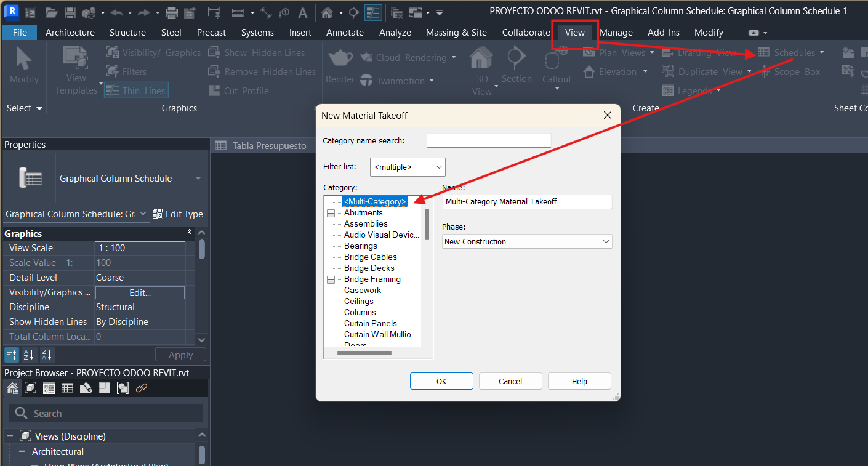
Task: Launch the 3D View tool
Action: tap(482, 68)
